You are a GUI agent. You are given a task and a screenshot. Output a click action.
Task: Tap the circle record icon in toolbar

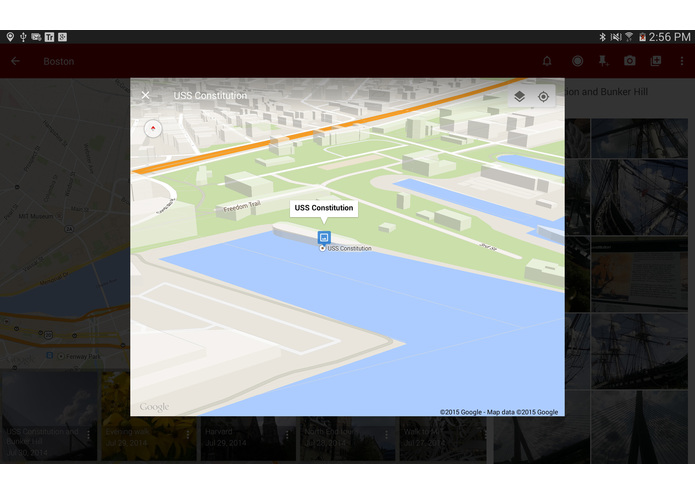pos(577,61)
